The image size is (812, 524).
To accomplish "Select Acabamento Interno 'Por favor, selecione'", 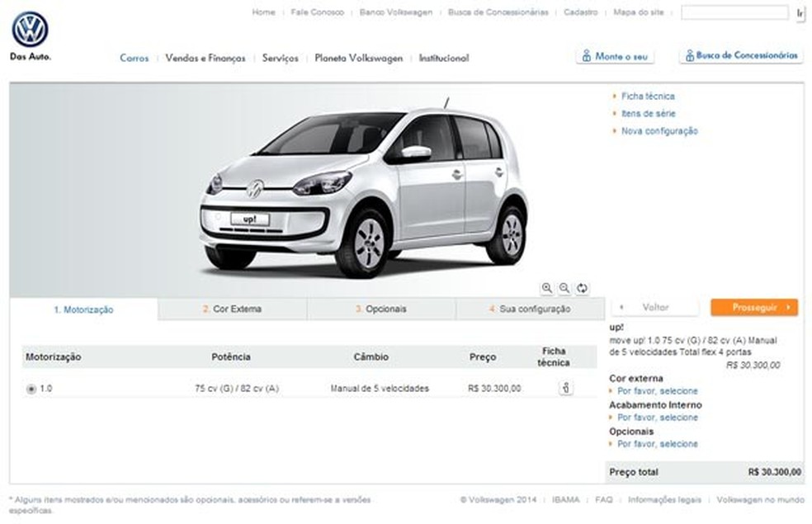I will [x=657, y=418].
